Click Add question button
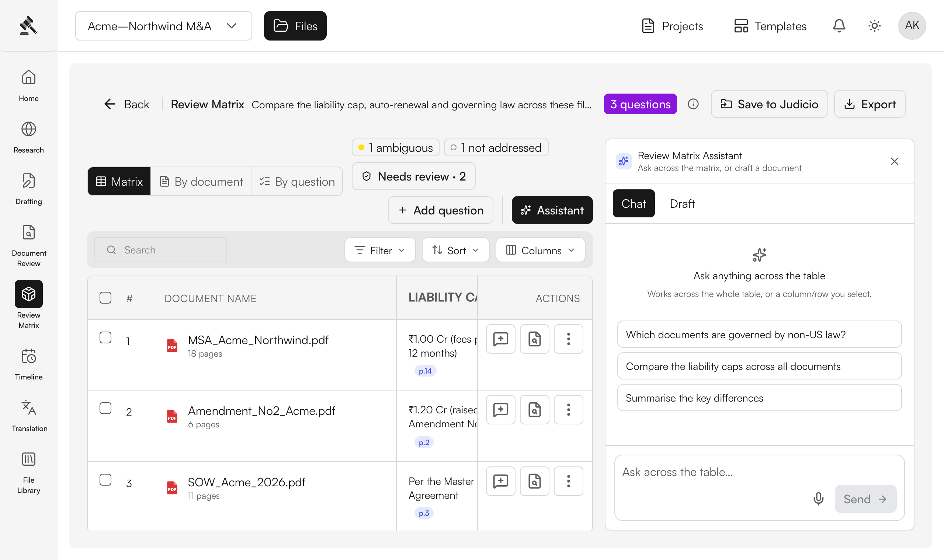 pos(441,210)
